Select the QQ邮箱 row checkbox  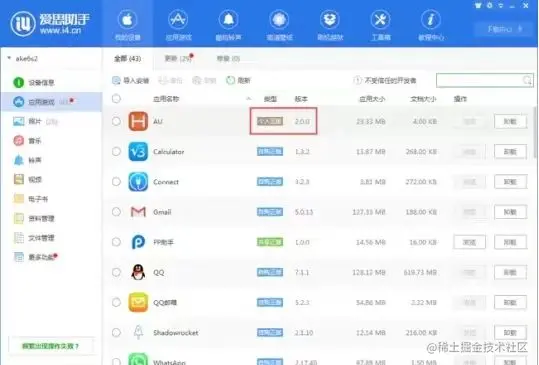click(x=116, y=302)
